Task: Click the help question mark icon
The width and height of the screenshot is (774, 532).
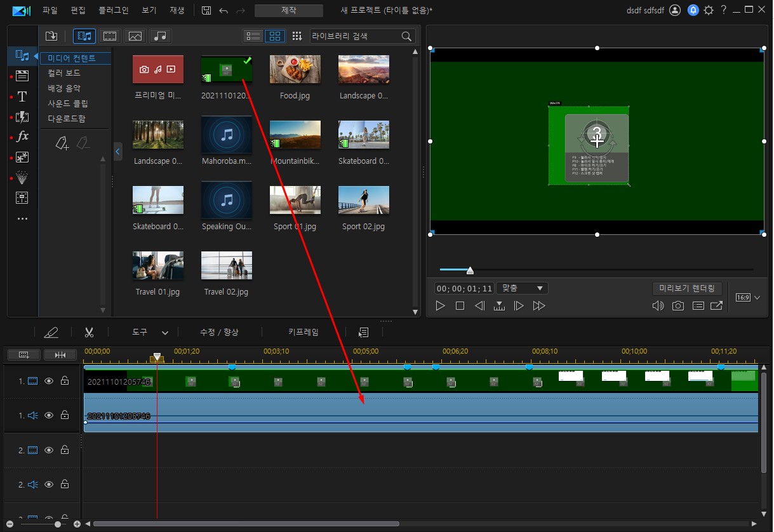Action: click(x=723, y=10)
